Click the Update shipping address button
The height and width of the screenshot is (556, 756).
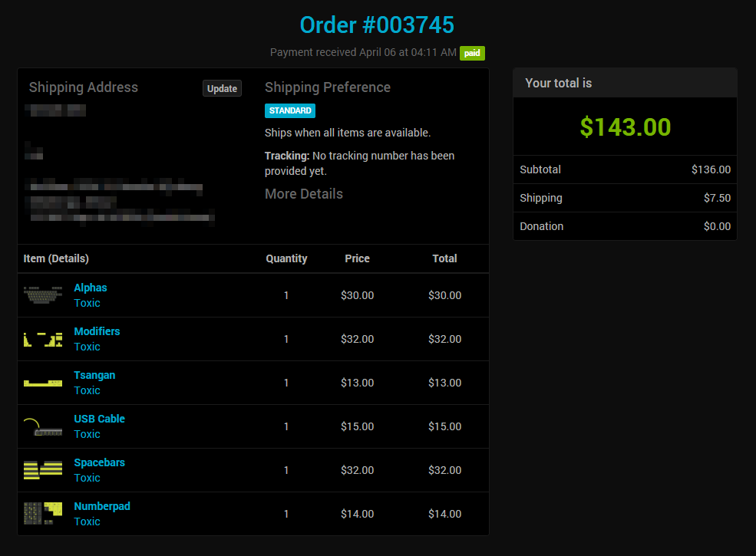click(x=222, y=89)
